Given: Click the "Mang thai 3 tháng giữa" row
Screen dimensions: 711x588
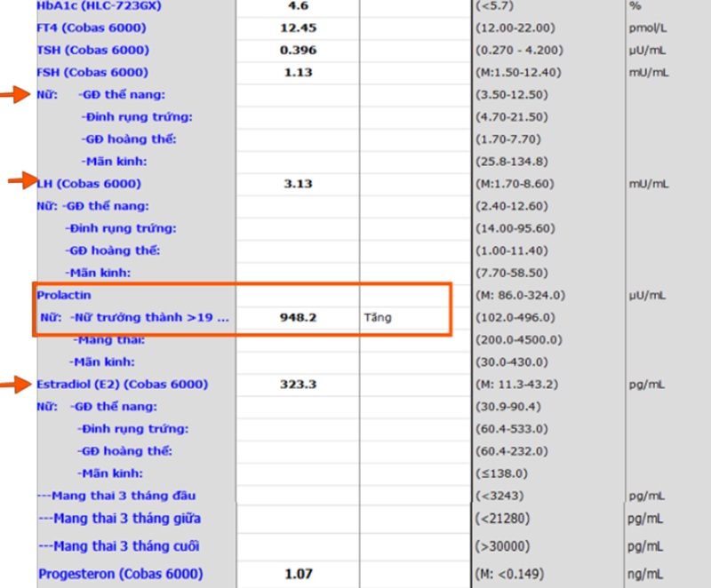Looking at the screenshot, I should click(120, 519).
